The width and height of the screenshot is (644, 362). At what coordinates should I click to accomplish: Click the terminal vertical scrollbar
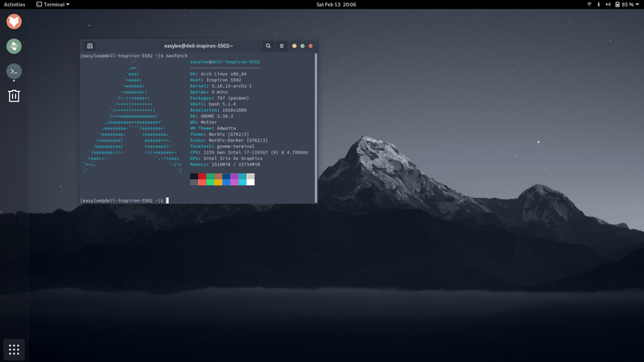click(x=316, y=127)
